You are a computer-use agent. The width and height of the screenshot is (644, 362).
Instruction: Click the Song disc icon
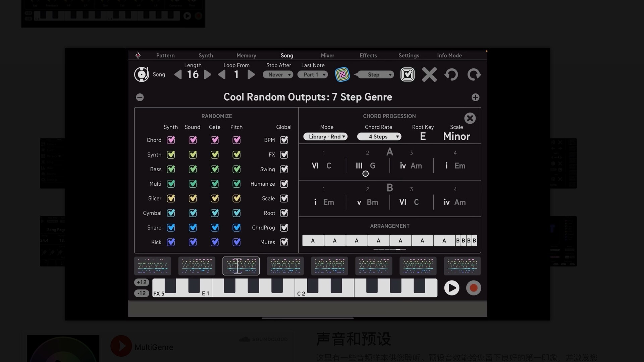click(x=142, y=74)
